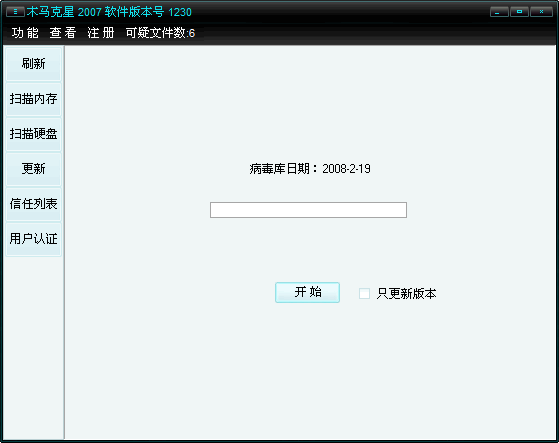Viewport: 559px width, 443px height.
Task: Enable the 只更新版本 checkbox
Action: [x=364, y=293]
